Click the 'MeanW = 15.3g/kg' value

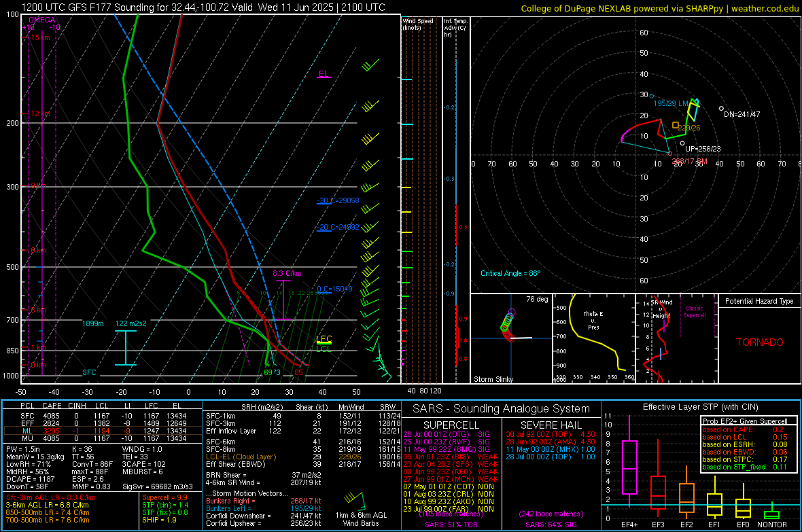point(35,457)
